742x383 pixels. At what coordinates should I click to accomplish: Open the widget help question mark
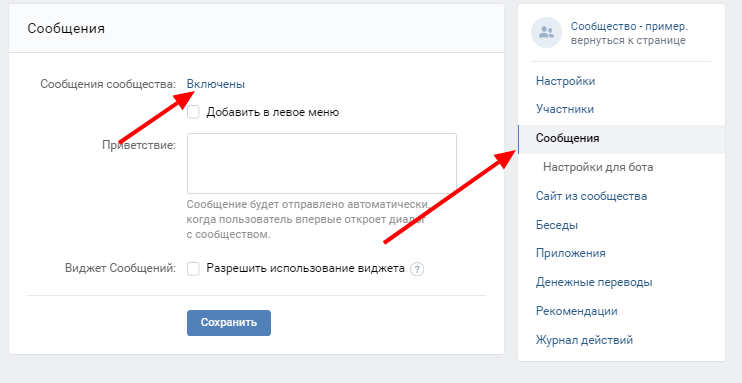coord(417,269)
